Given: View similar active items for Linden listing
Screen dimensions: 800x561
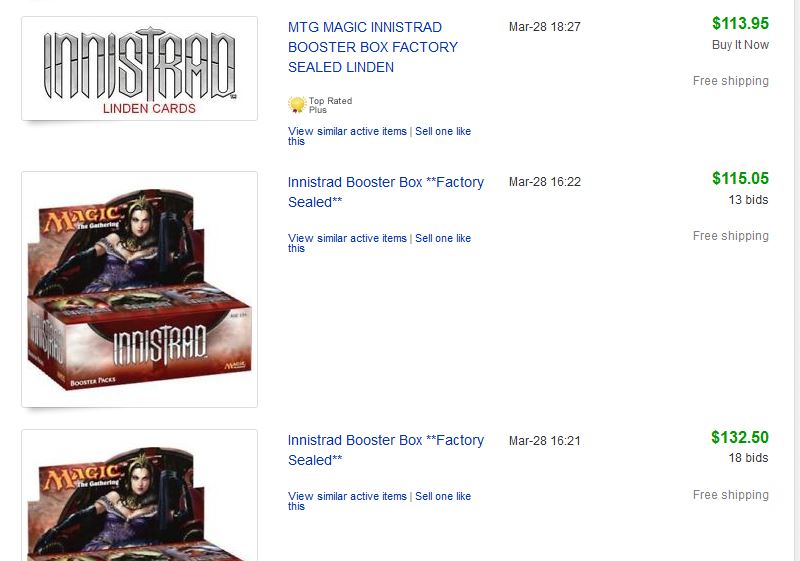Looking at the screenshot, I should coord(347,131).
